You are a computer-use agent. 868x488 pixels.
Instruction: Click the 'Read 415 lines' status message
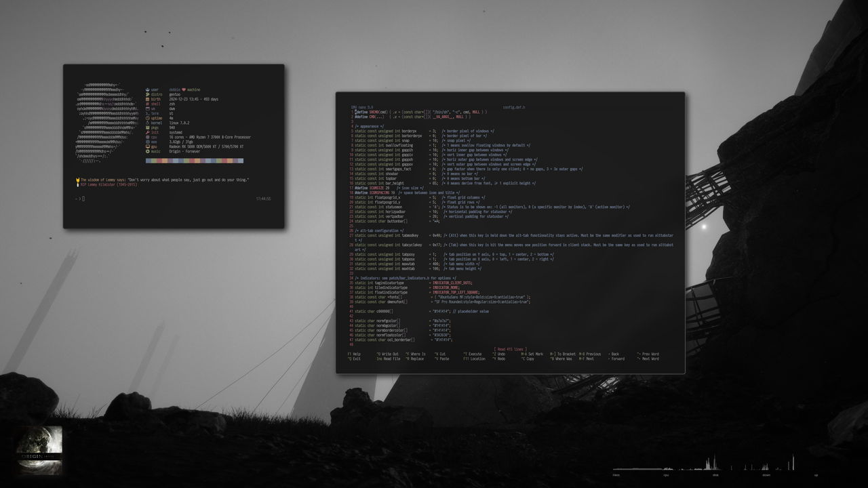coord(511,349)
